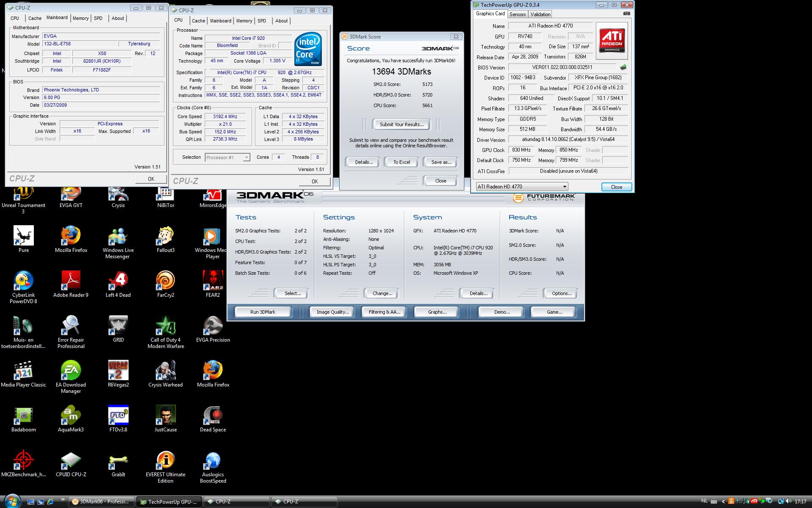The image size is (812, 508).
Task: Click the BIOS save icon in GPU-Z
Action: 623,67
